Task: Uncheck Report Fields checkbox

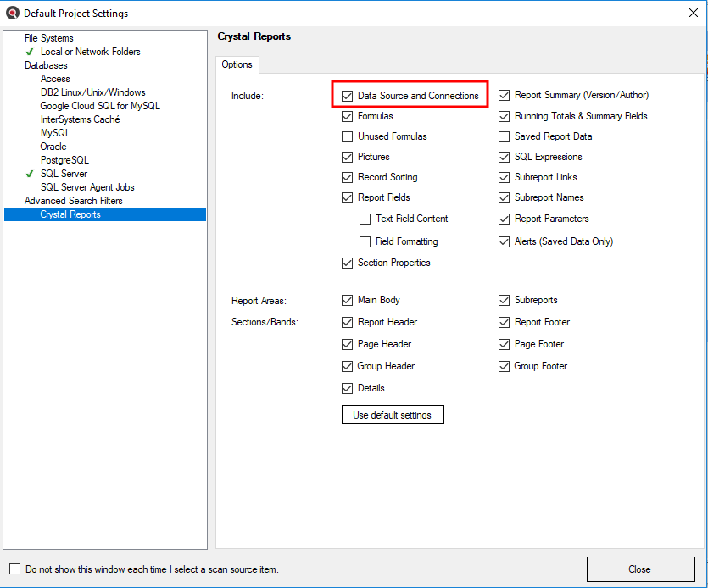Action: tap(347, 197)
